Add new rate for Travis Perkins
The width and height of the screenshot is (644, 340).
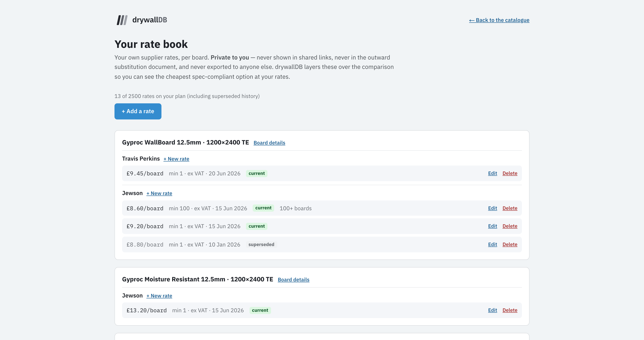pyautogui.click(x=176, y=159)
